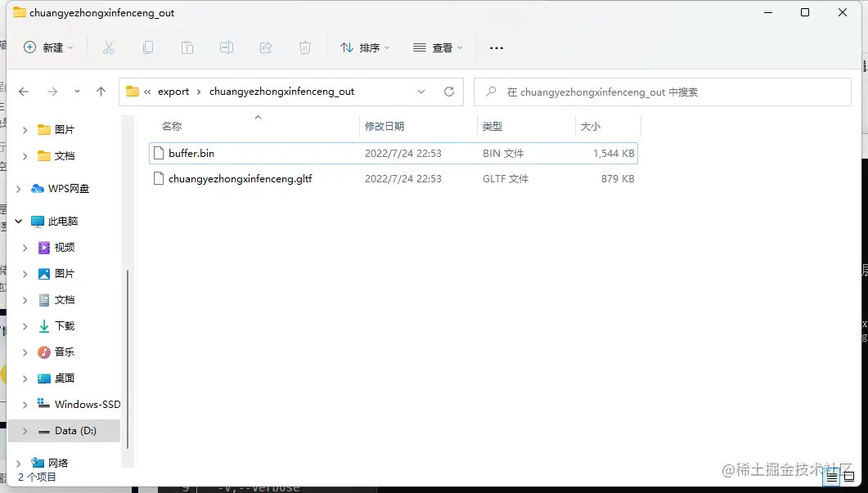Open the Sort (排序) dropdown
The width and height of the screenshot is (868, 493).
click(365, 47)
